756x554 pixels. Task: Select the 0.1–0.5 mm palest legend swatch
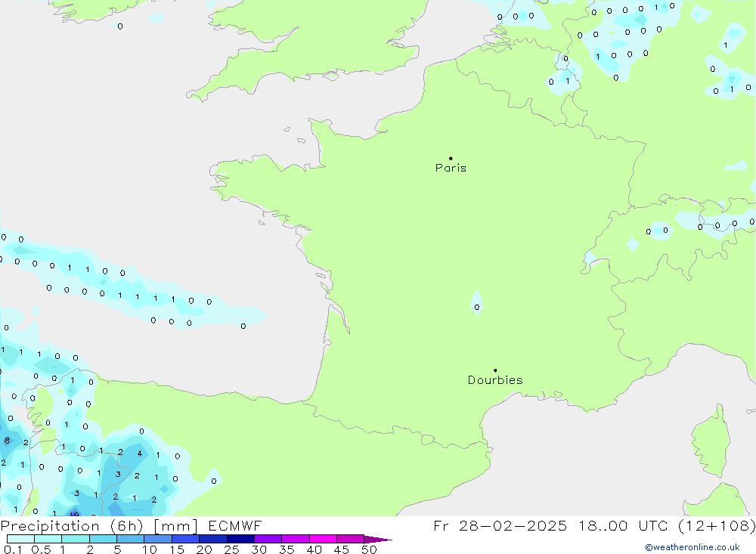click(20, 539)
